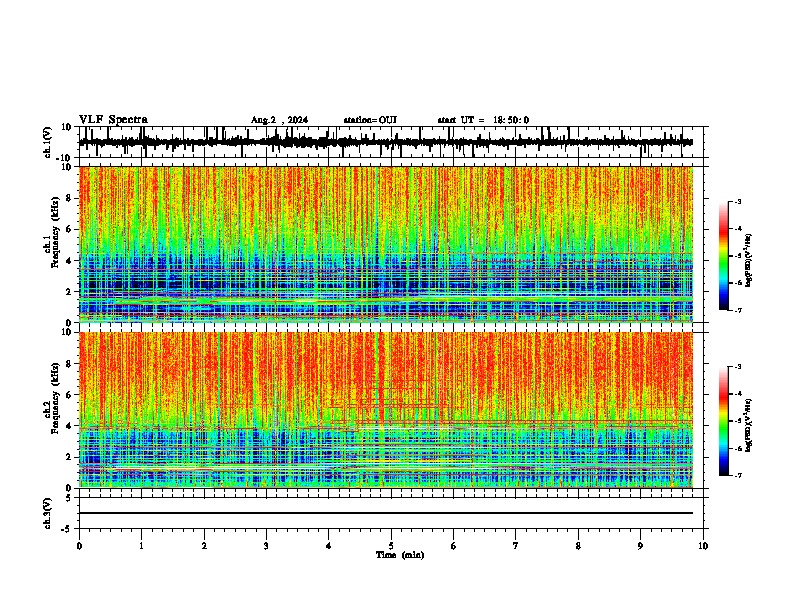Click time axis tick label "2"
Image resolution: width=792 pixels, height=612 pixels.
(x=204, y=546)
